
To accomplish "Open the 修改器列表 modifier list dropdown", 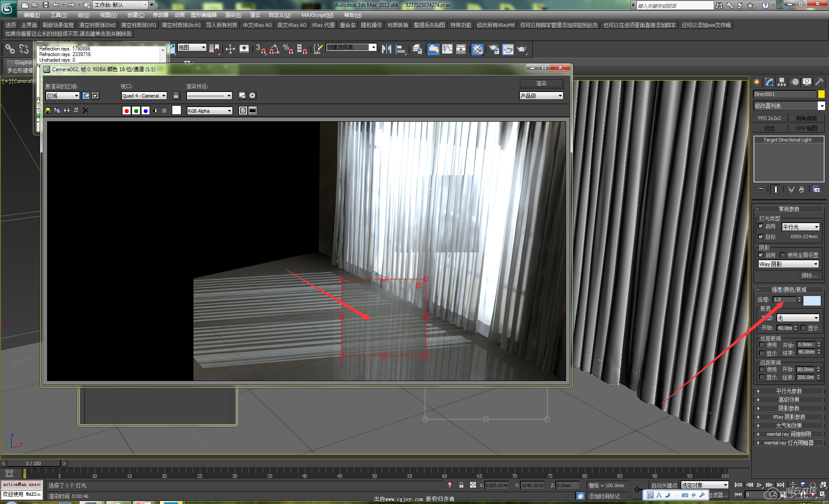I will 789,106.
